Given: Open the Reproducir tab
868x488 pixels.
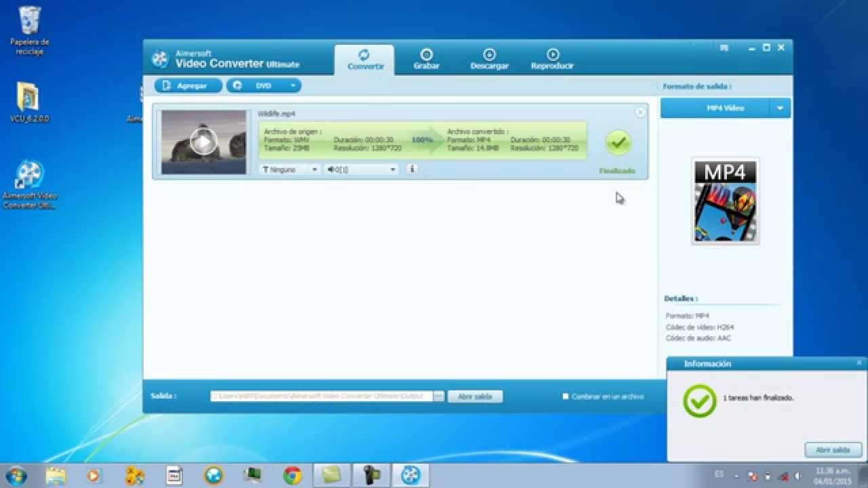Looking at the screenshot, I should (552, 60).
